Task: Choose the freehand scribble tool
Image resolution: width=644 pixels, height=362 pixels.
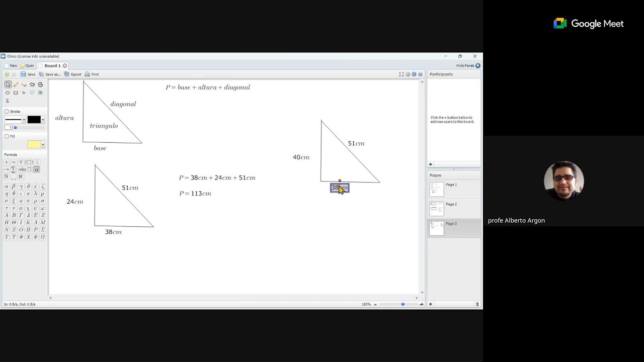Action: pos(40,84)
